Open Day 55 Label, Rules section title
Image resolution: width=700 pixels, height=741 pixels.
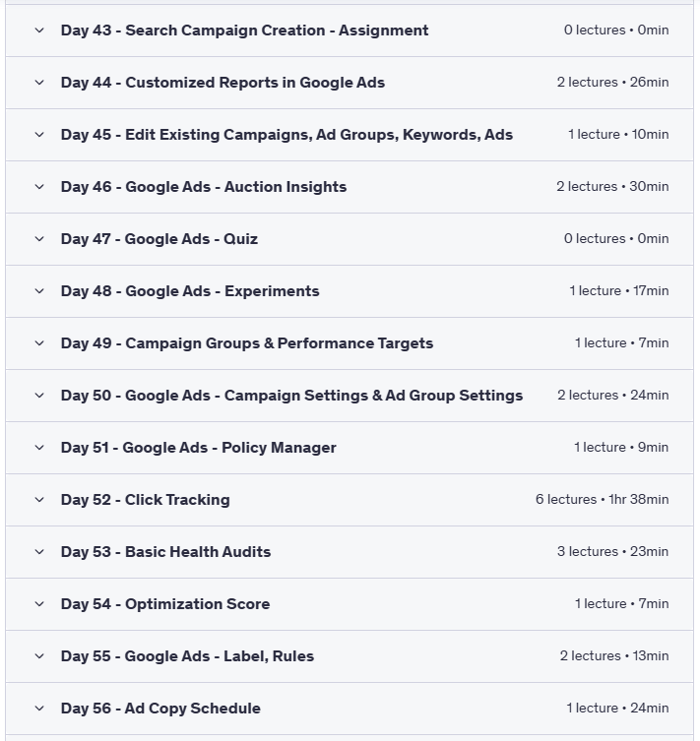[x=187, y=656]
